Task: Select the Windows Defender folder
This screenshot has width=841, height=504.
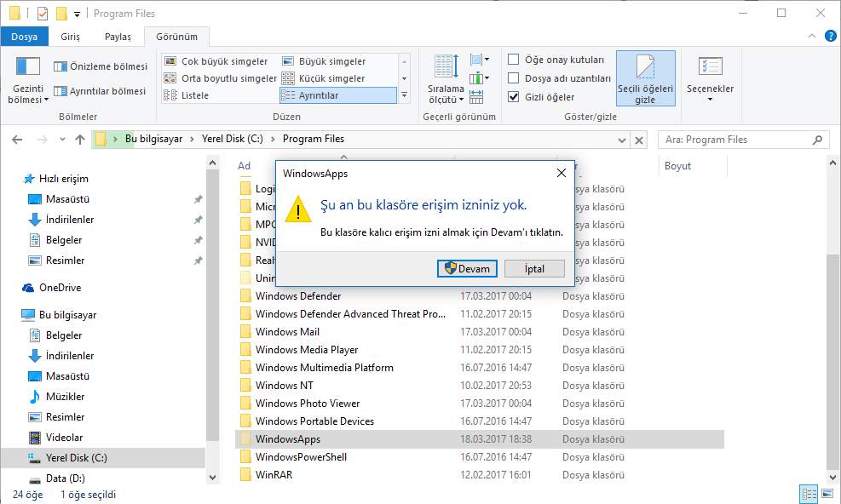Action: click(x=298, y=296)
